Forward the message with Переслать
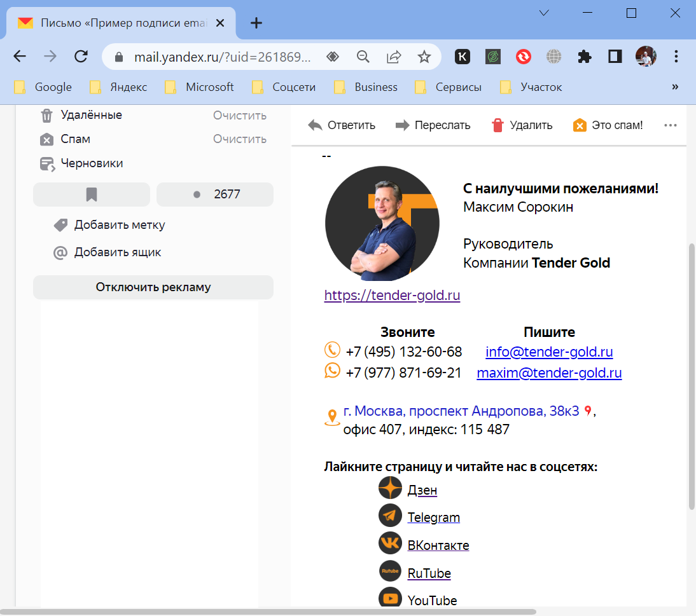 [x=433, y=125]
